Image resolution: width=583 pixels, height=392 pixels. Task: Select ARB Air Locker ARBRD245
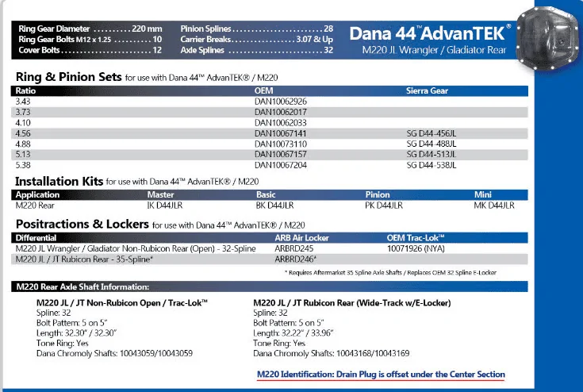(294, 248)
